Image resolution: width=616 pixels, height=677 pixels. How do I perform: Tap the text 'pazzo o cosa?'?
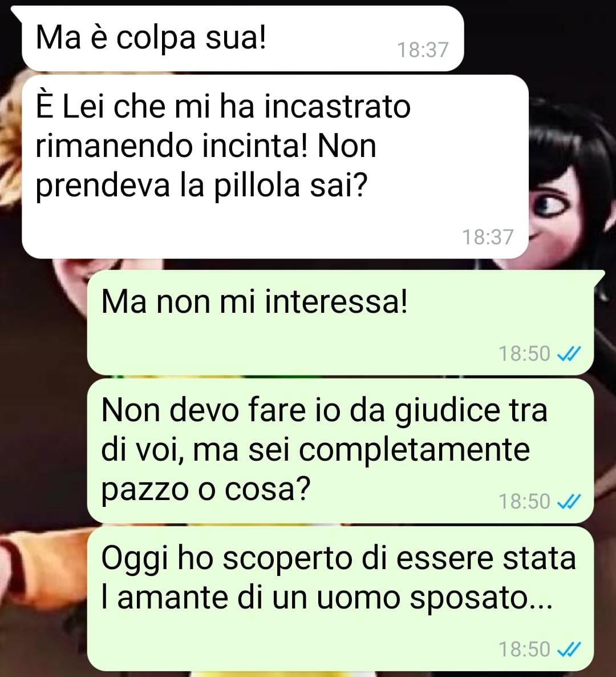click(206, 490)
